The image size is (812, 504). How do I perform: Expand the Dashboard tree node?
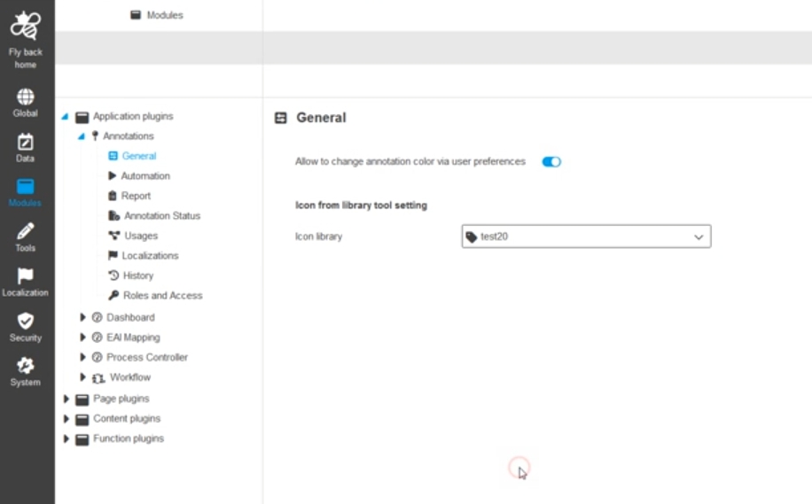pos(83,317)
